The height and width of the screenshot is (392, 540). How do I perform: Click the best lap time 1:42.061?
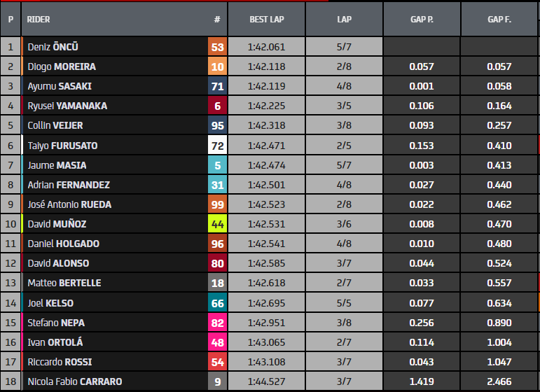tap(266, 47)
